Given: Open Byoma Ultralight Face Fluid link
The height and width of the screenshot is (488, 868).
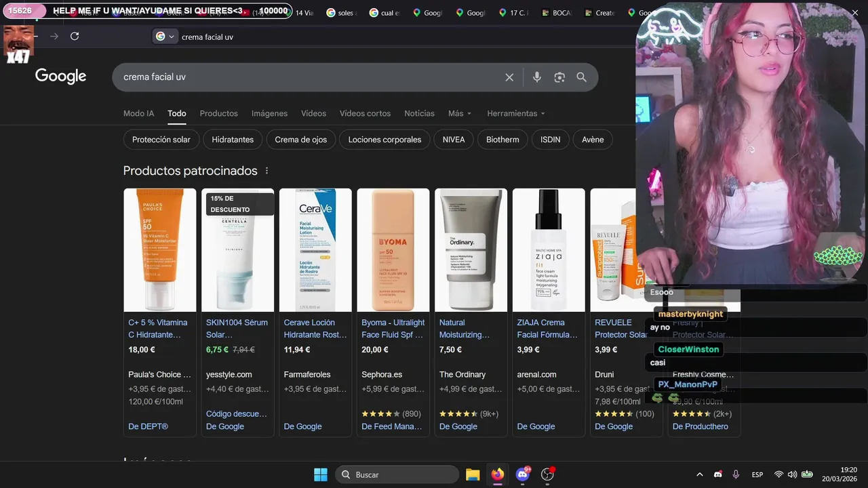Looking at the screenshot, I should 393,329.
